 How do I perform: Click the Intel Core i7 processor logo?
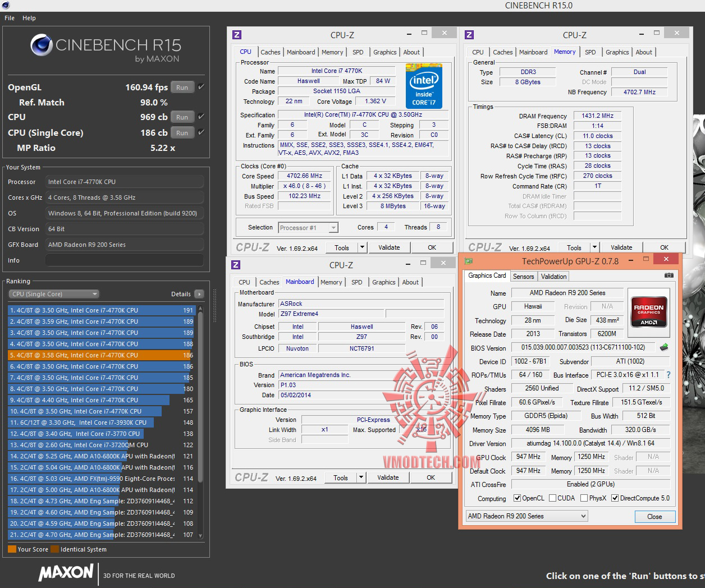click(x=424, y=86)
